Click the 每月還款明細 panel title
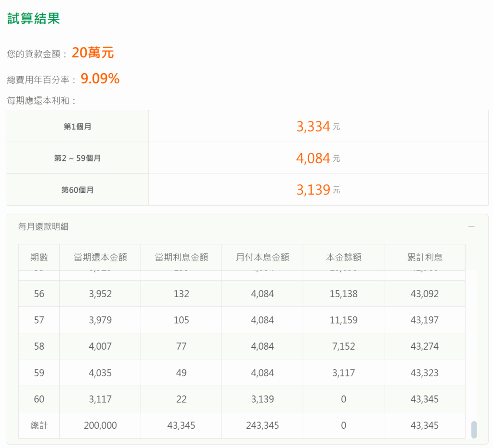The width and height of the screenshot is (493, 448). (x=43, y=226)
